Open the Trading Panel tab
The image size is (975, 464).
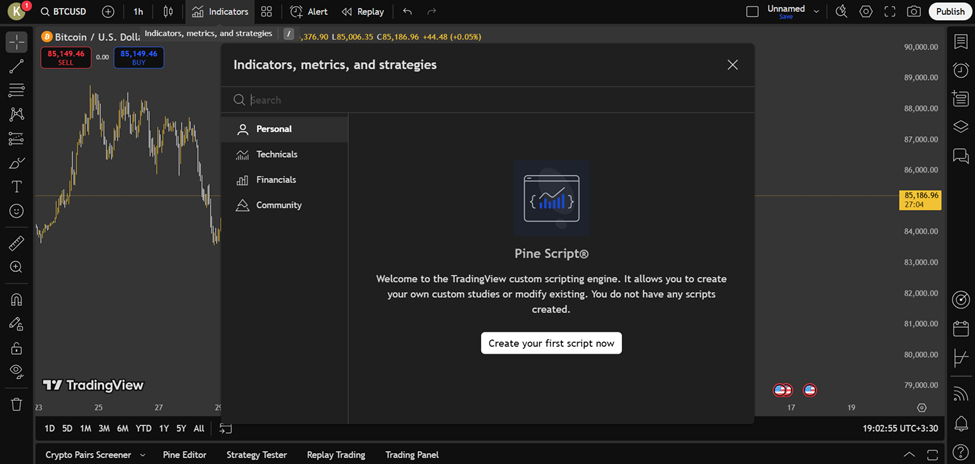point(412,455)
